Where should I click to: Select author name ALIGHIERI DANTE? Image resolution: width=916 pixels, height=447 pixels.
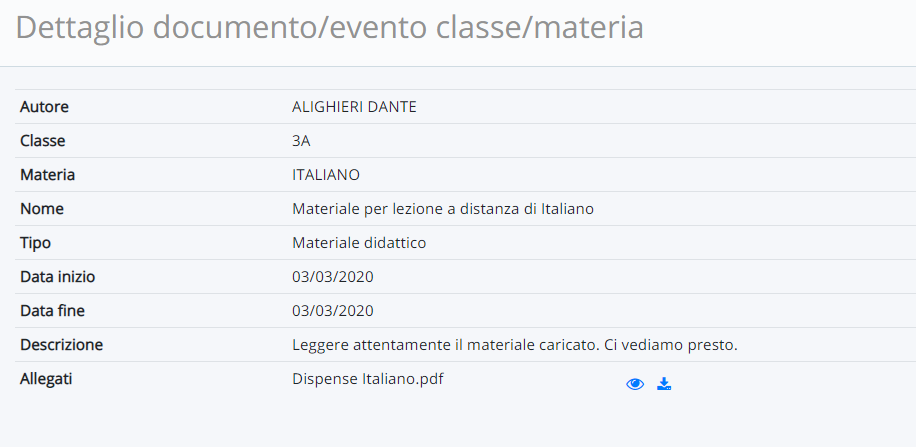(354, 107)
